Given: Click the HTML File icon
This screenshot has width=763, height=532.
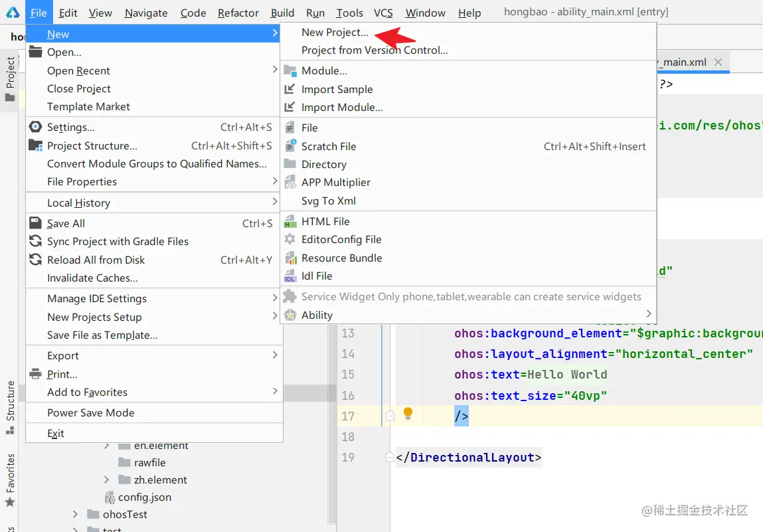Looking at the screenshot, I should [290, 221].
